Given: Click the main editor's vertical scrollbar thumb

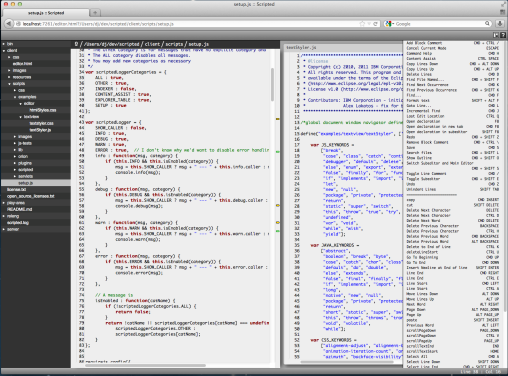Looking at the screenshot, I should (x=272, y=85).
